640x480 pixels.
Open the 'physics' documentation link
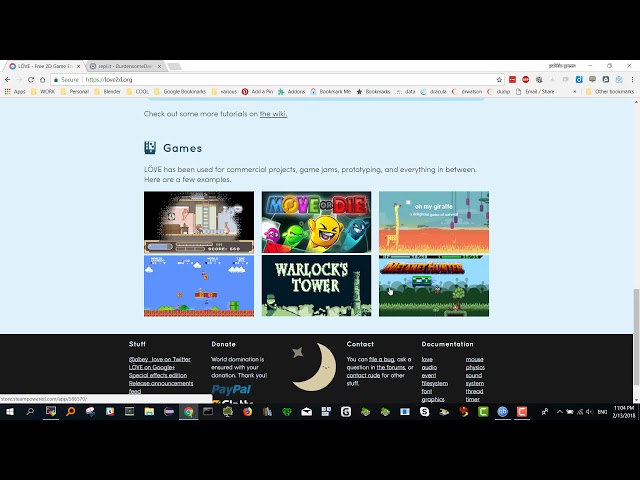[x=475, y=367]
